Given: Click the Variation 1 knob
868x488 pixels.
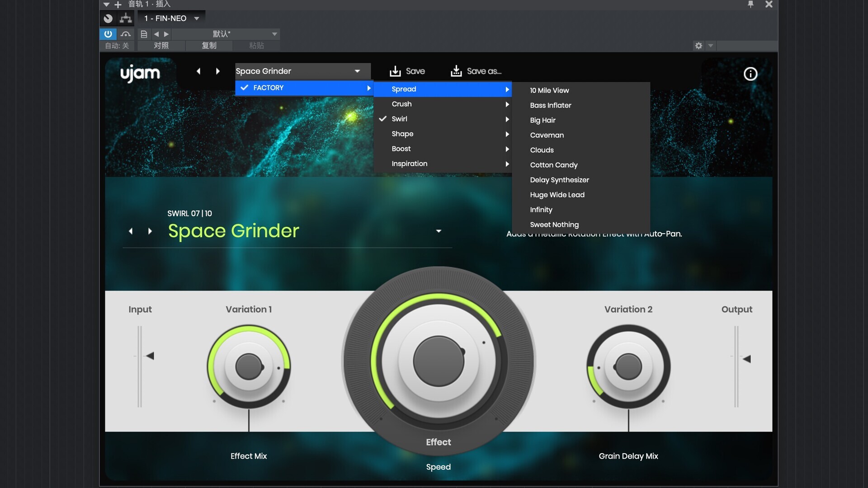Looking at the screenshot, I should point(249,366).
